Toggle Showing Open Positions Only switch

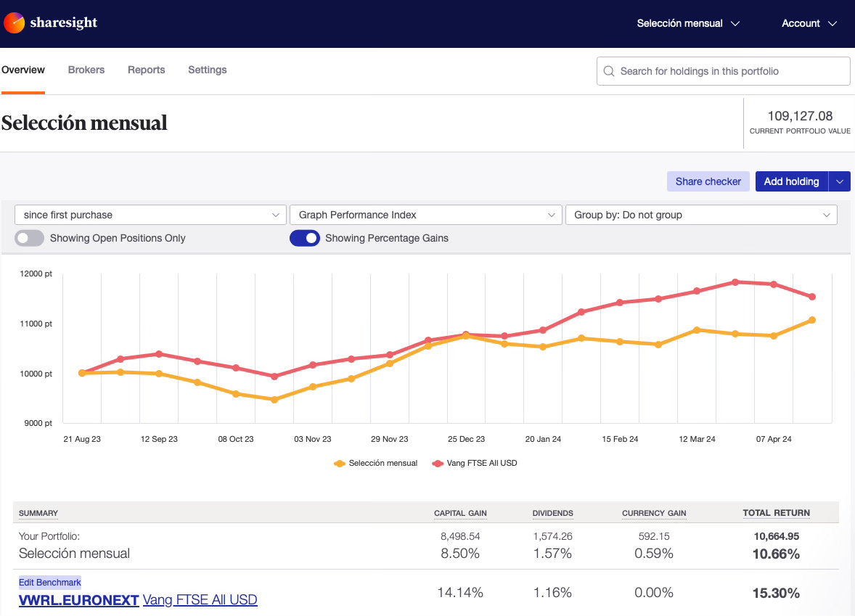click(30, 238)
